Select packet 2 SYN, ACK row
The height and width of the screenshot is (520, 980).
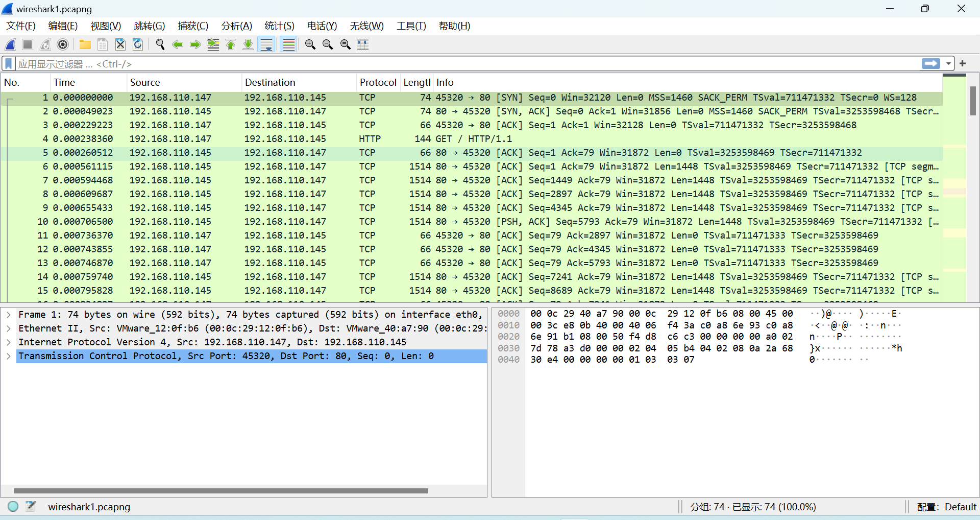tap(472, 111)
